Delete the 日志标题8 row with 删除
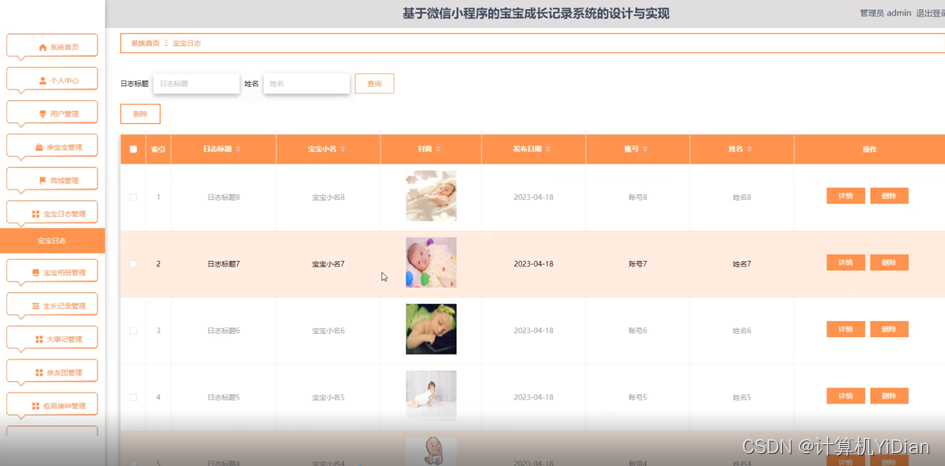Screen dimensions: 945x466 889,196
